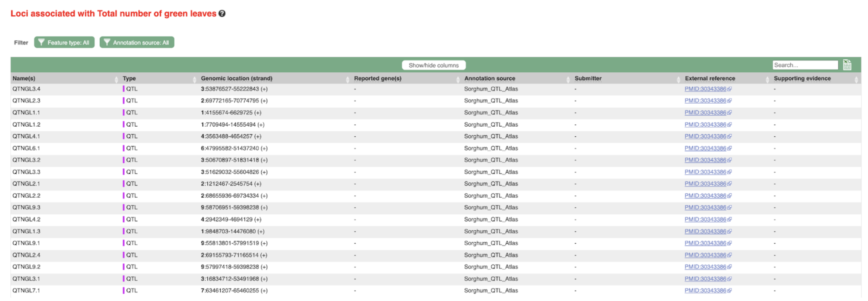Sort table by Type column arrows

(x=194, y=79)
